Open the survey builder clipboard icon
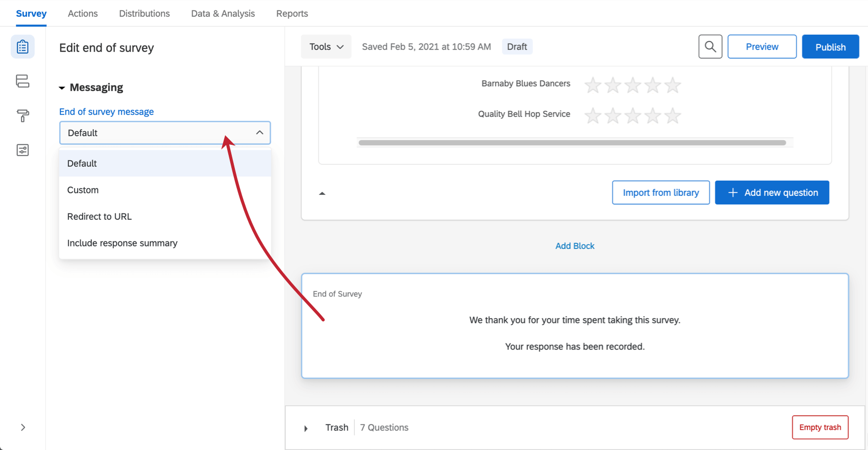The image size is (868, 450). pos(22,47)
